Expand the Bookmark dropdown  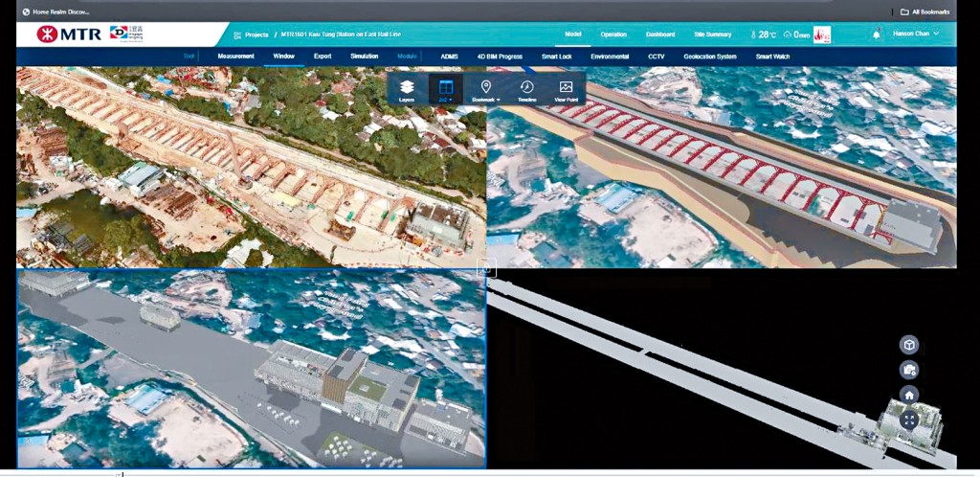tap(485, 90)
